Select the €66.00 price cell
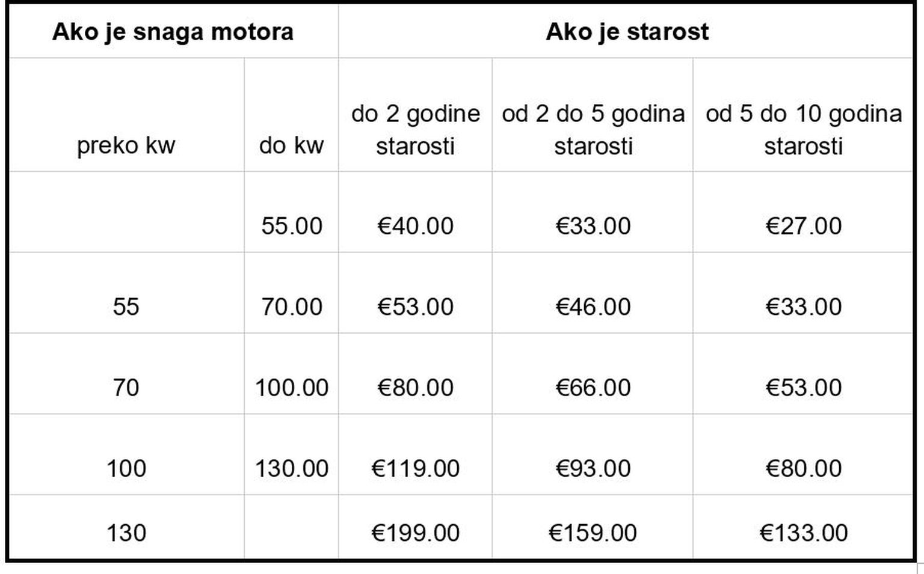 coord(593,388)
